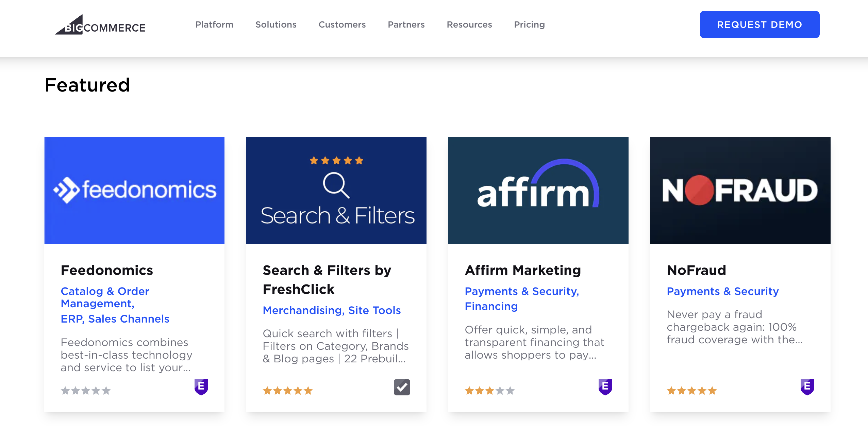Screen dimensions: 868x426
Task: Click the 'Never pay a fraud' description
Action: (x=734, y=327)
